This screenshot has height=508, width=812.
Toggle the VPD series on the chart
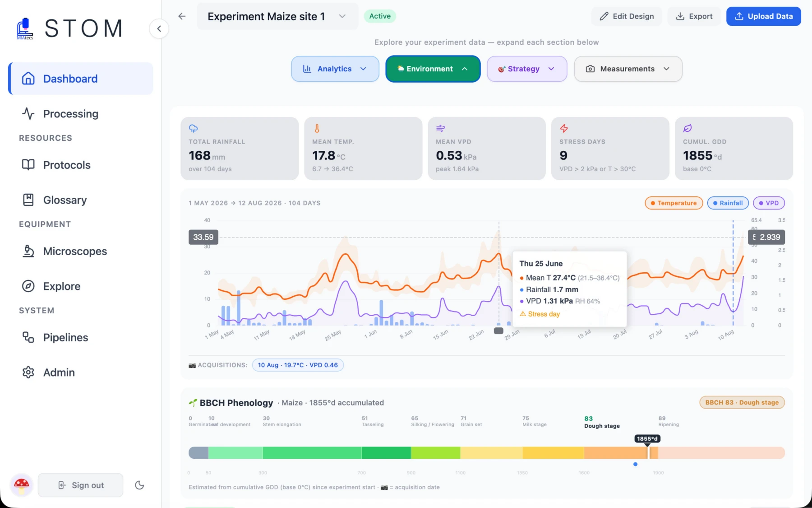point(769,203)
